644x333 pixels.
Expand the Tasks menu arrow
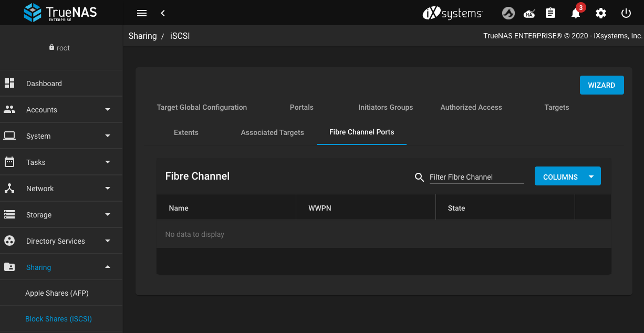(x=108, y=162)
